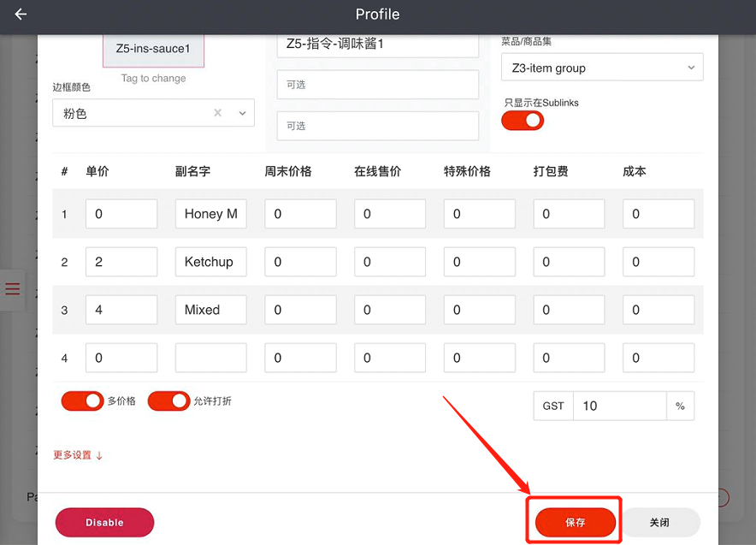Clear the 粉色 border color selection
This screenshot has width=756, height=545.
pos(218,113)
